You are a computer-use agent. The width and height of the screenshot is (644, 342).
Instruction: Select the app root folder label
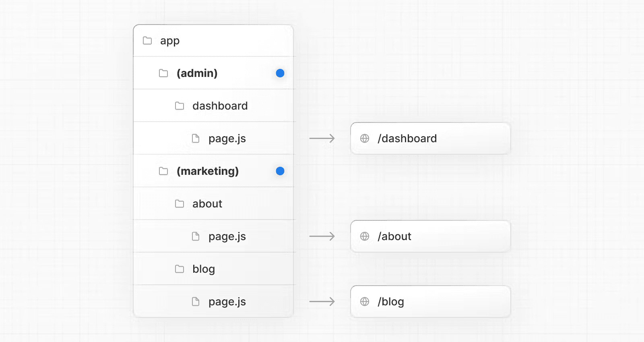click(x=170, y=41)
